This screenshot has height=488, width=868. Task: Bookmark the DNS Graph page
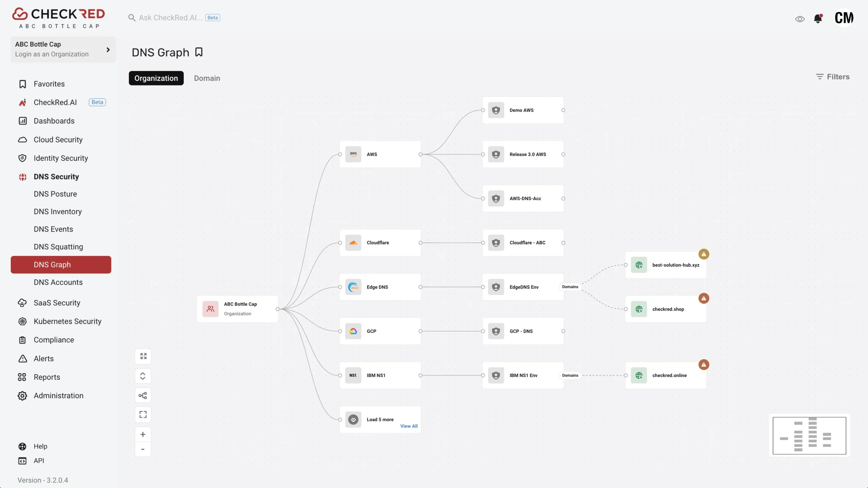199,52
